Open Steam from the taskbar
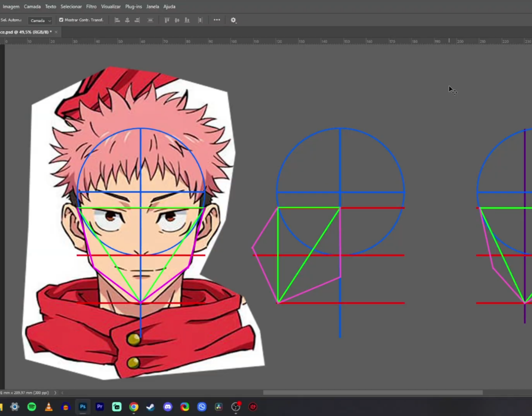Image resolution: width=532 pixels, height=416 pixels. [151, 407]
